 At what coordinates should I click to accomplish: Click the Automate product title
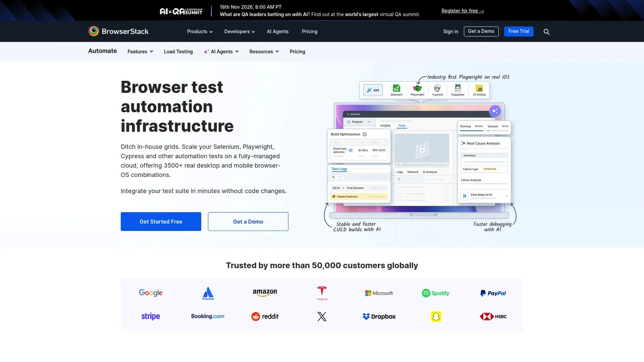point(103,51)
